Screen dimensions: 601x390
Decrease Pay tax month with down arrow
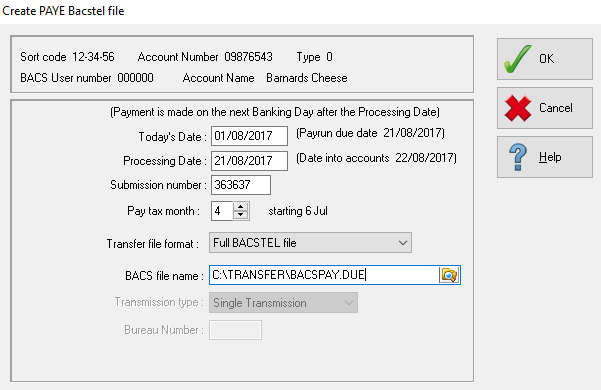[240, 215]
